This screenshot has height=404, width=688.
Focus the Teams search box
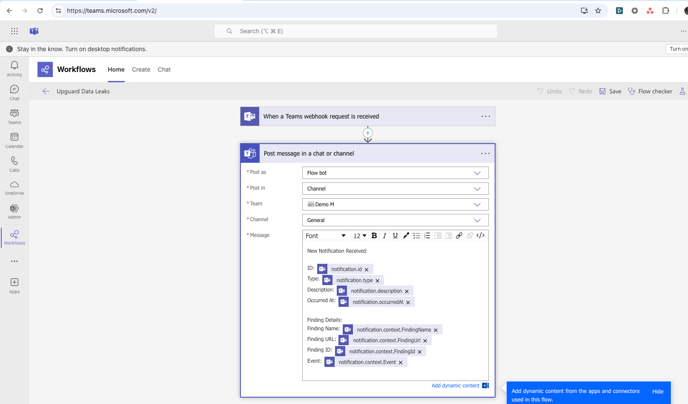pos(356,31)
